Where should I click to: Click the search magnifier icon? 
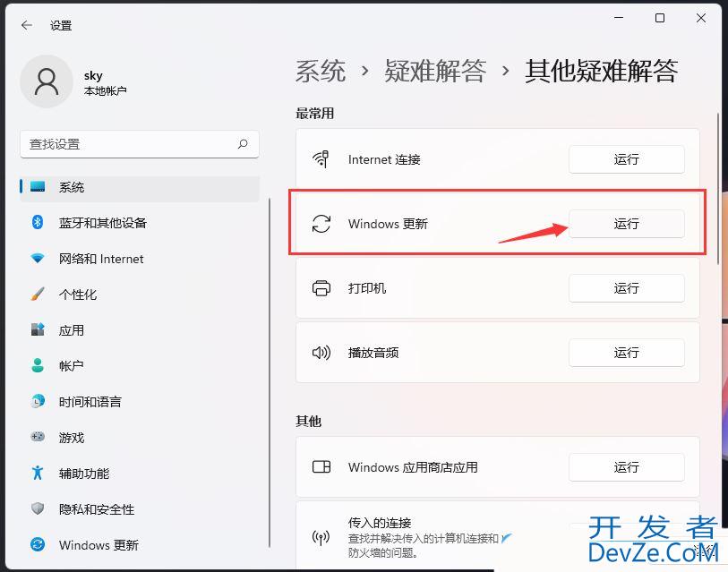tap(243, 144)
